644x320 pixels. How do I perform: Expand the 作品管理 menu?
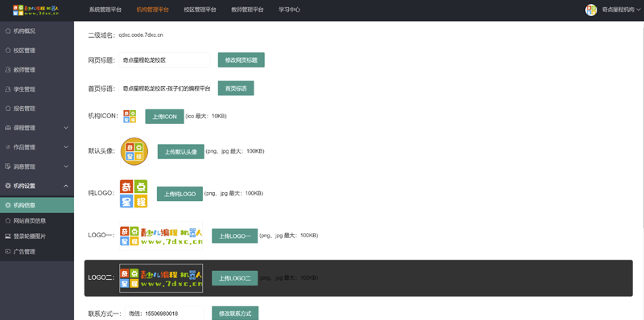37,147
